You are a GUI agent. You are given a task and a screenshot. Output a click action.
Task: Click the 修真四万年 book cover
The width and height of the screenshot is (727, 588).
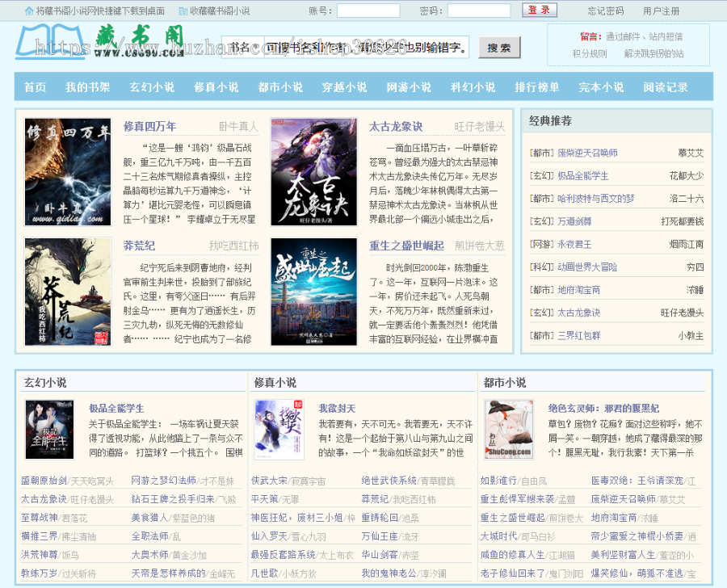tap(68, 172)
